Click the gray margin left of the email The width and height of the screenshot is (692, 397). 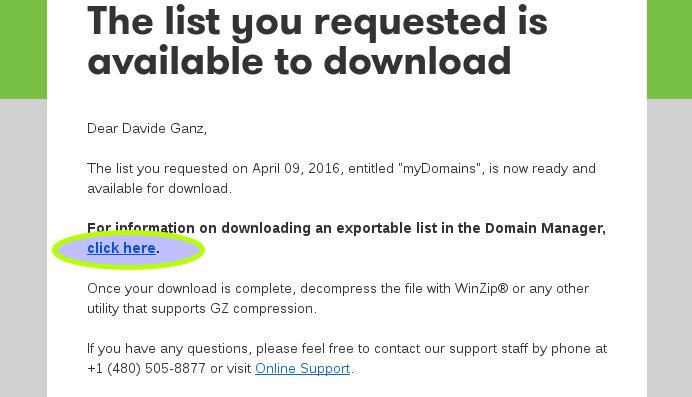point(23,248)
